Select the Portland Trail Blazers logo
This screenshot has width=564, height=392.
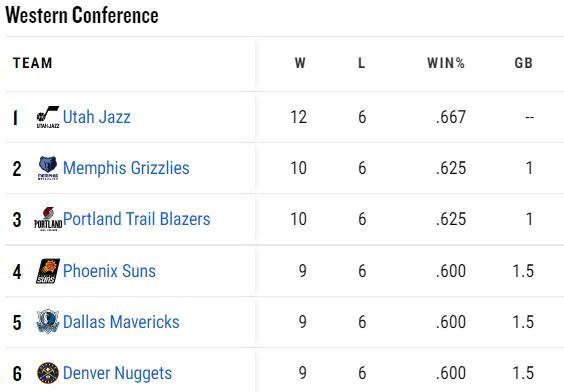coord(48,219)
